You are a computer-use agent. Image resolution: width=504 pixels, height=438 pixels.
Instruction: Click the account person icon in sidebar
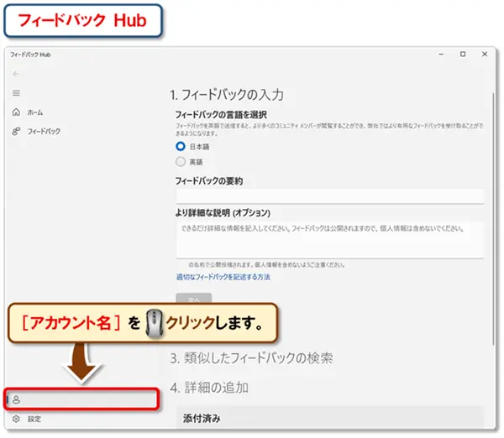(x=16, y=399)
